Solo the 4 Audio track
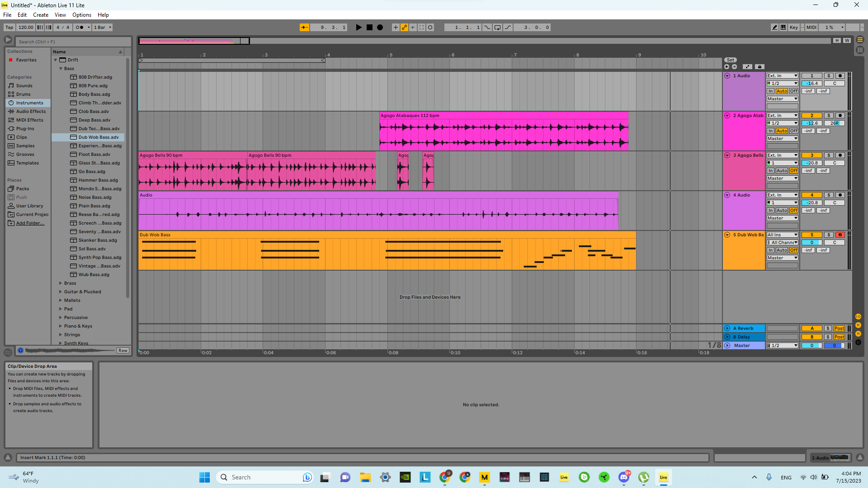Screen dimensions: 868x488 pyautogui.click(x=829, y=195)
